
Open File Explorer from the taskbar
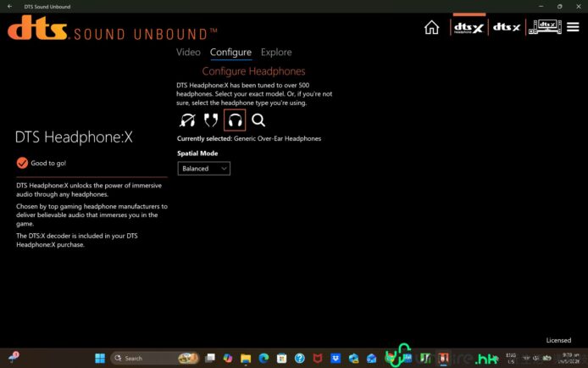[x=246, y=359]
